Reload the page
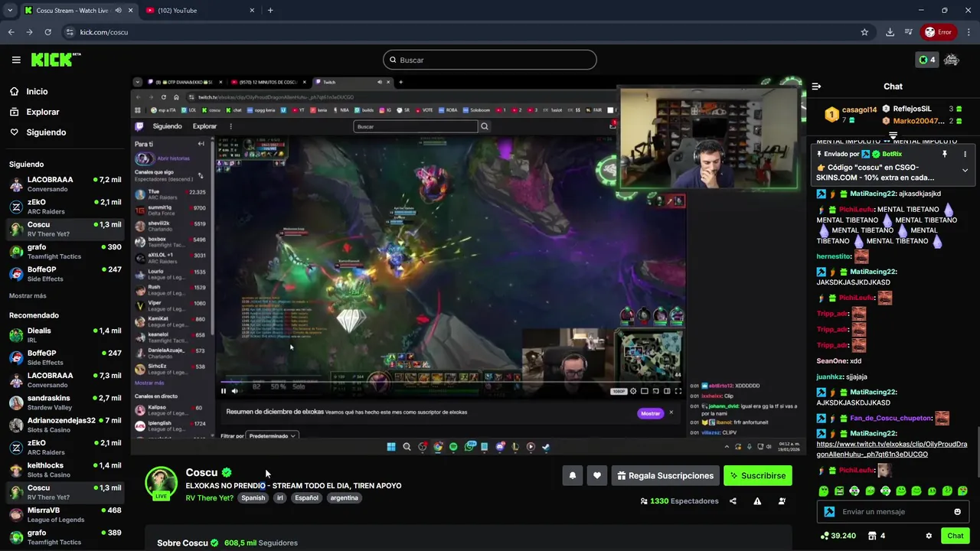The image size is (980, 551). point(48,32)
